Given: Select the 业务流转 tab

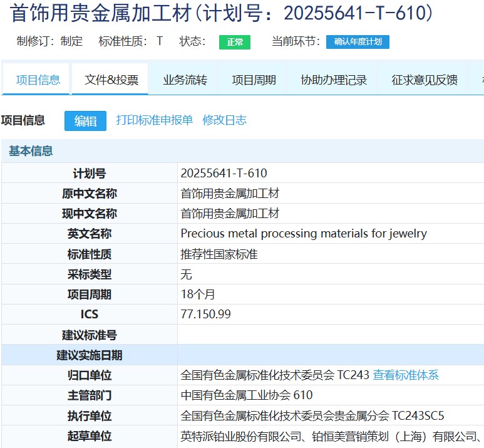Looking at the screenshot, I should (x=185, y=80).
